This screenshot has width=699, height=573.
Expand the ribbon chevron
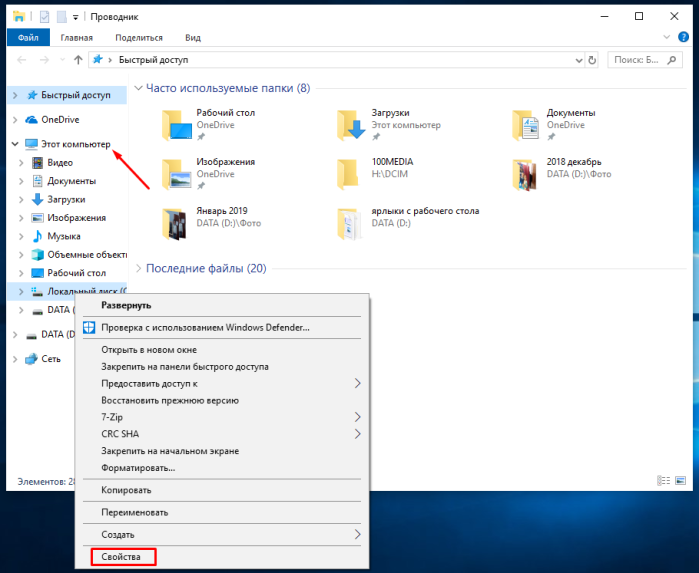click(x=667, y=37)
